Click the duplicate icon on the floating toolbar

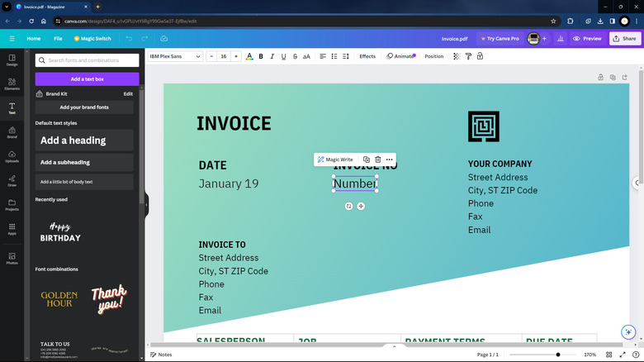[x=367, y=160]
